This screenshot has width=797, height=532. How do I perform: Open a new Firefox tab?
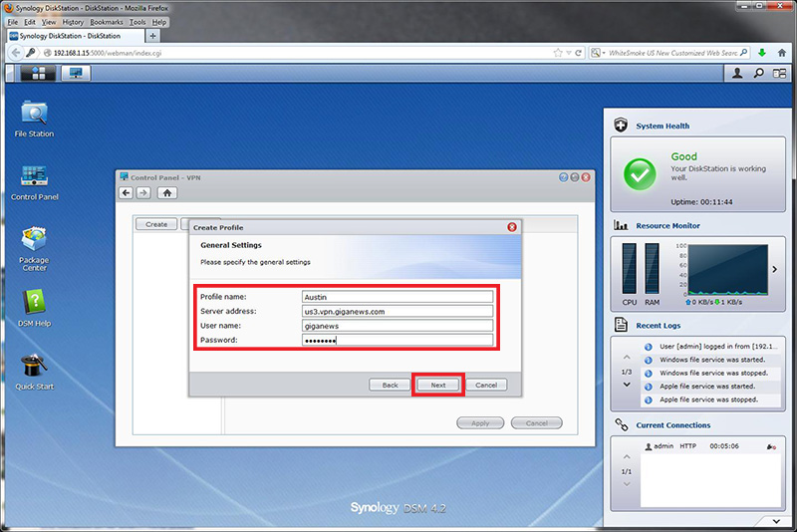(x=152, y=36)
